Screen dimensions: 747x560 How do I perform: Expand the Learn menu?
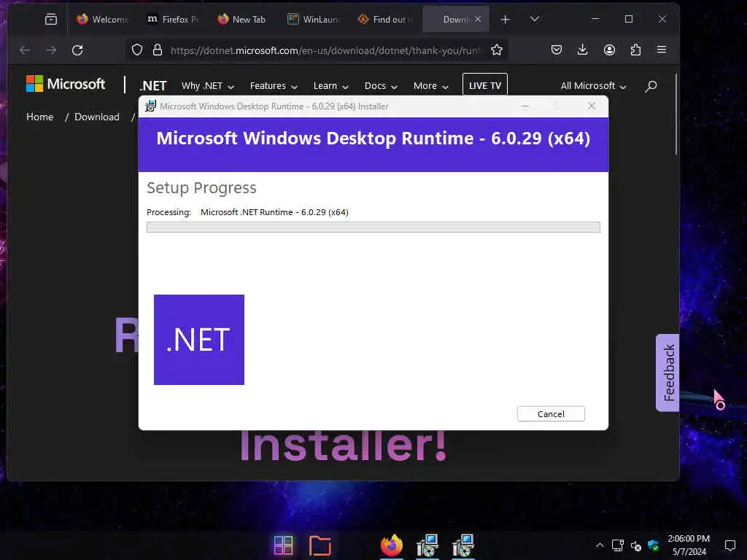(x=330, y=86)
